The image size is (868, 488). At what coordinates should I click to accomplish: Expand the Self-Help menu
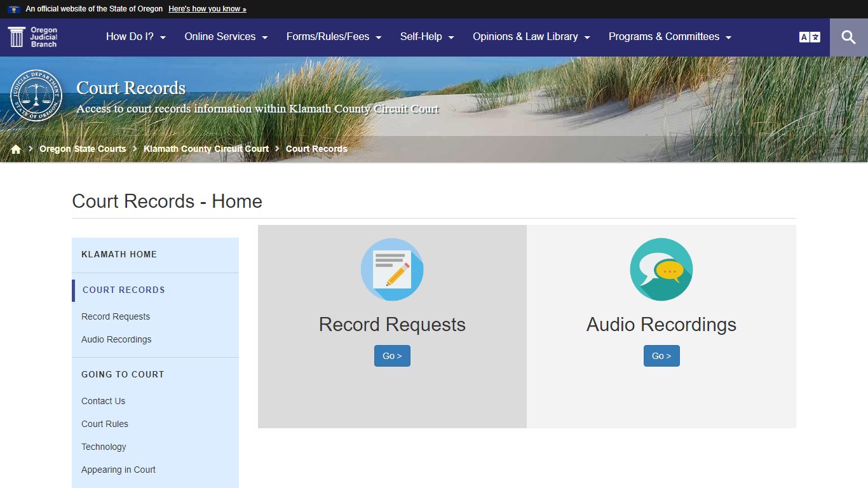coord(427,37)
